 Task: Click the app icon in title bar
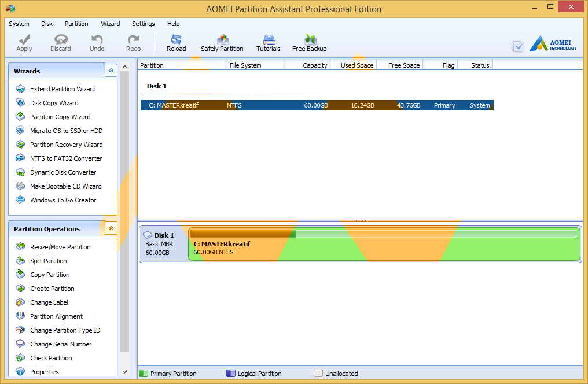pyautogui.click(x=10, y=8)
